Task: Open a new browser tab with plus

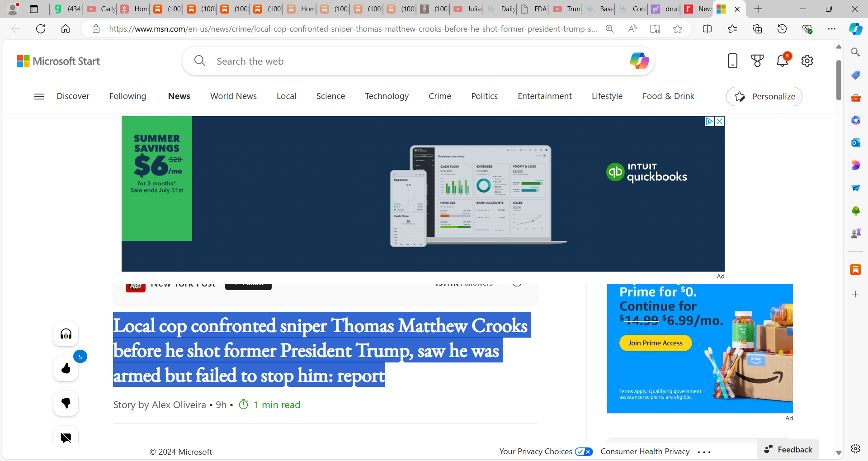Action: click(758, 9)
